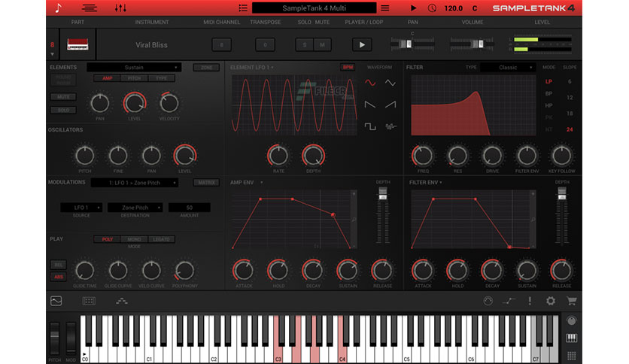Open the envelope editor view icon
This screenshot has height=364, width=629.
56,301
